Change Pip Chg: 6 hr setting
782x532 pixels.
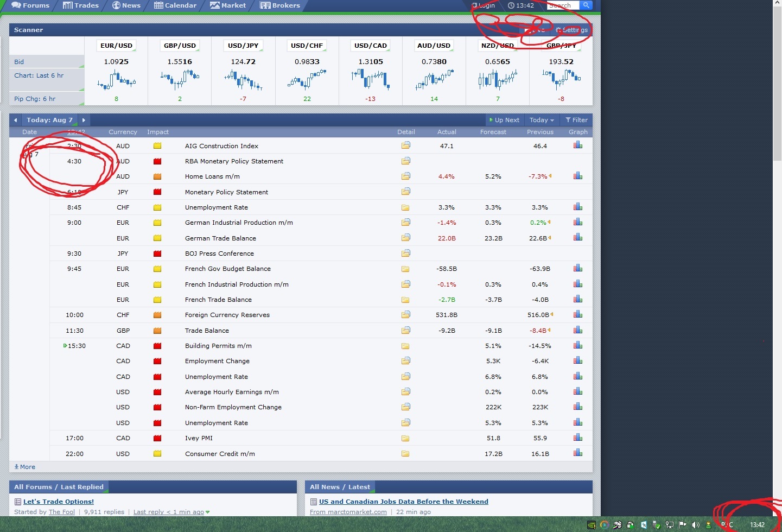click(47, 99)
